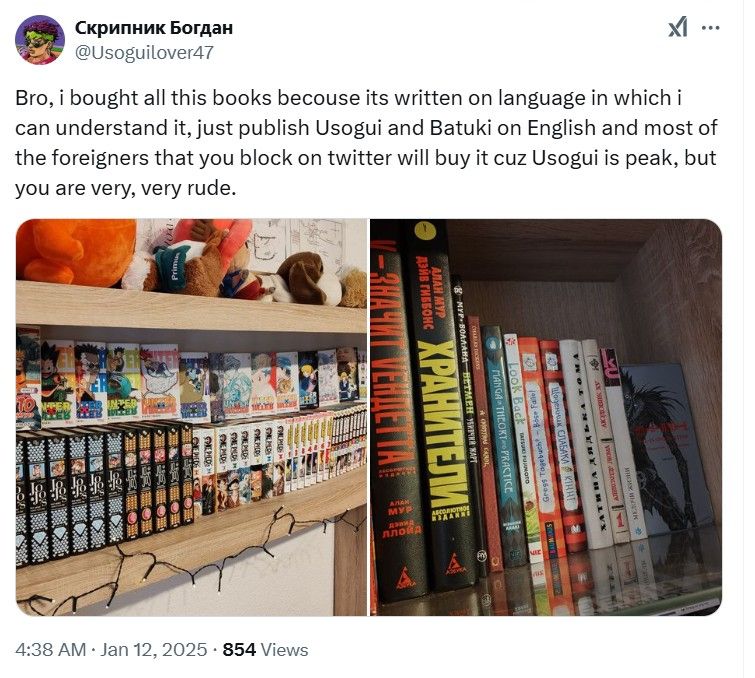Click the ХРАНИТЕЛИ book spine in photo
Screen dimensions: 755x678
[438, 409]
